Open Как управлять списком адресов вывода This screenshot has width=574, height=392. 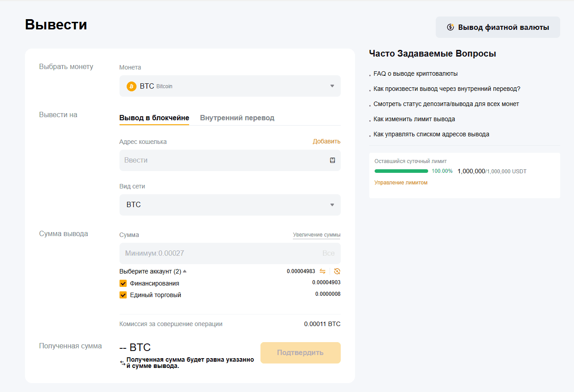pyautogui.click(x=431, y=135)
